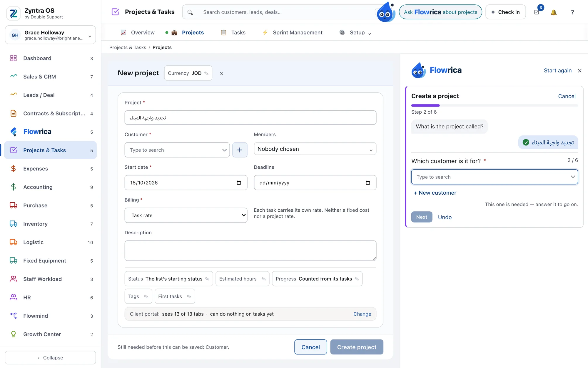
Task: Click the Check in button
Action: (505, 12)
